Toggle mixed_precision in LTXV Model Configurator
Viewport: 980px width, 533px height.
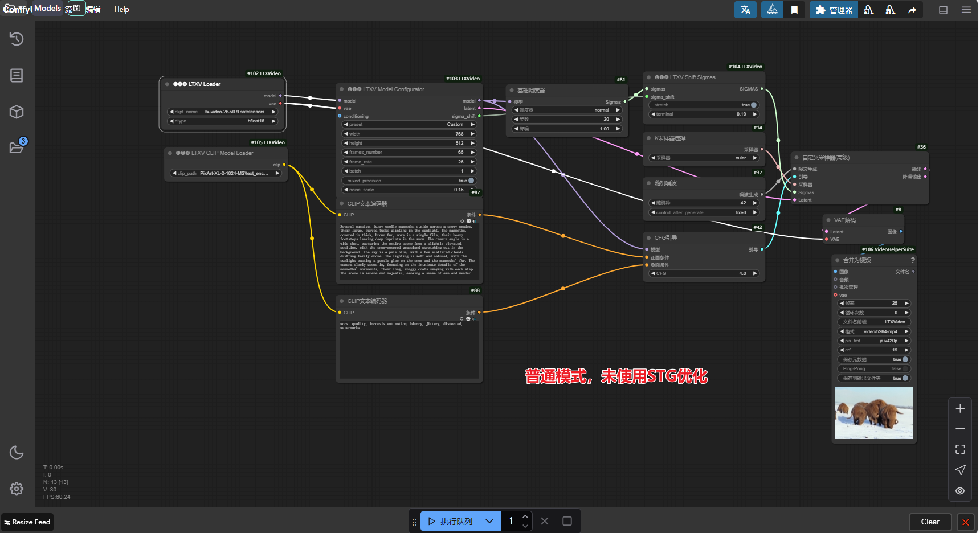471,181
